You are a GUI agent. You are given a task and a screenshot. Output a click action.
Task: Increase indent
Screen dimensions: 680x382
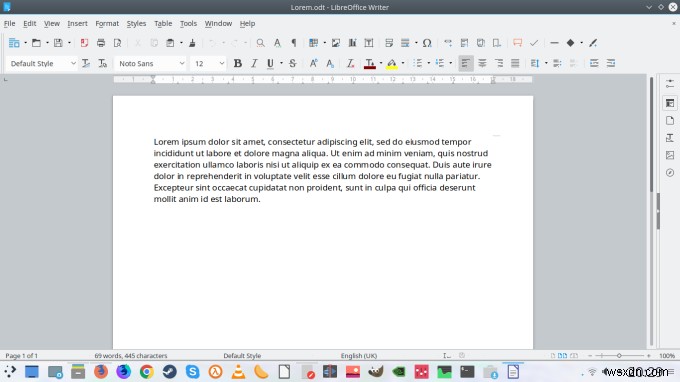pyautogui.click(x=594, y=64)
